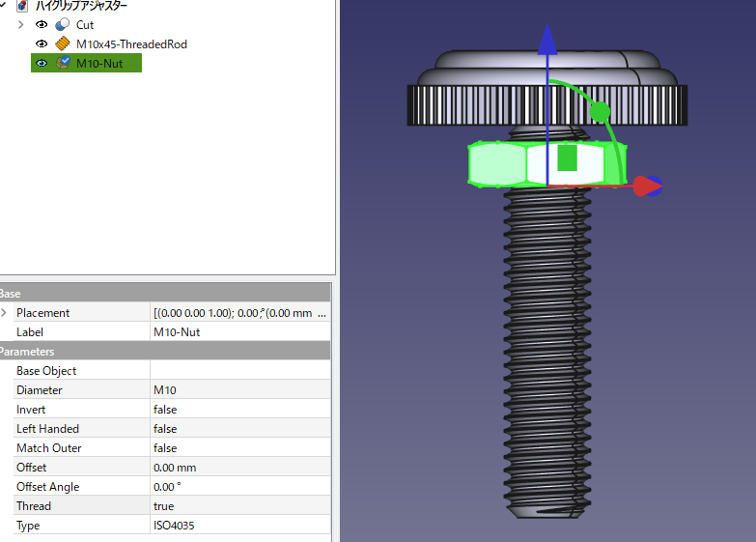Click the document icon beside ハイクリップアジャスター

click(22, 6)
